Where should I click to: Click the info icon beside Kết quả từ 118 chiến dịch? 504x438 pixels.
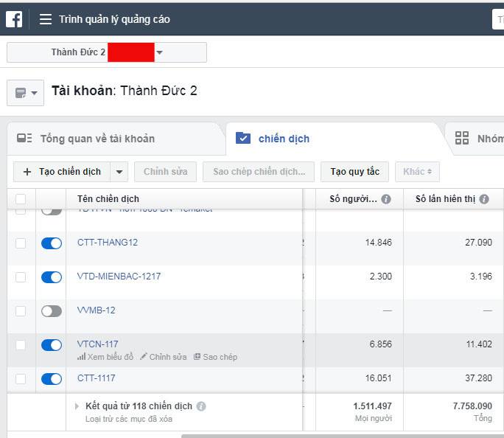click(x=201, y=406)
